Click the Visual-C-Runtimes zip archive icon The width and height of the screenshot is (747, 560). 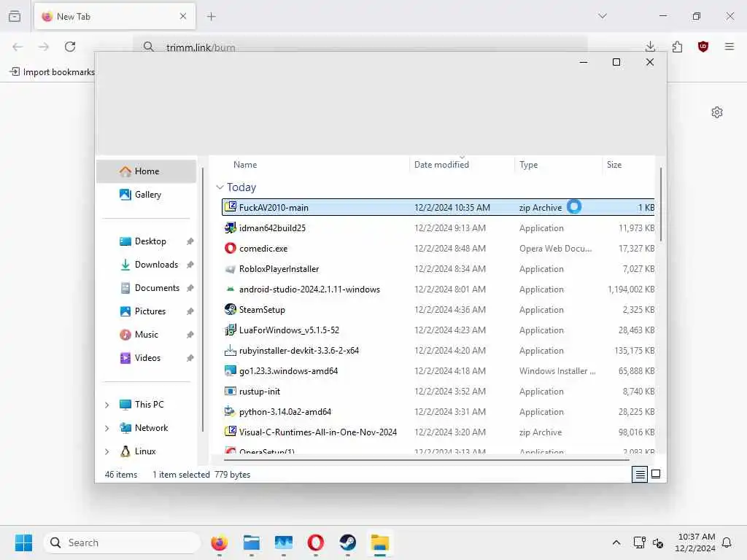click(231, 432)
